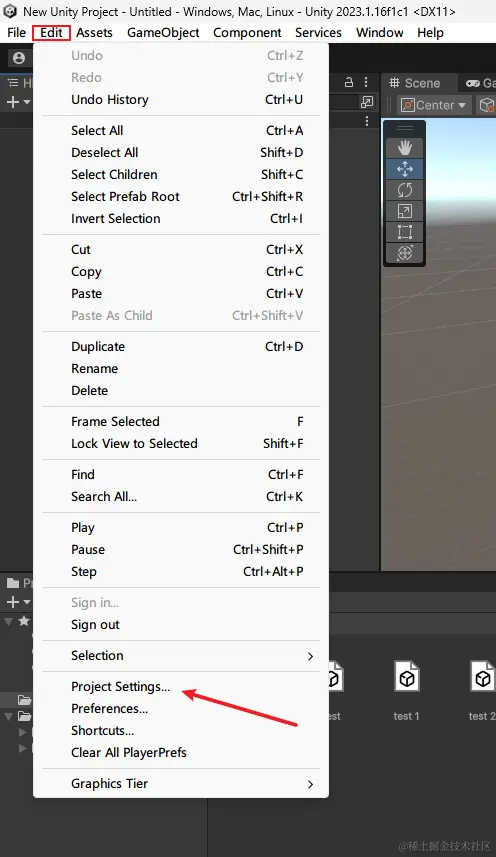This screenshot has width=496, height=857.
Task: Open the Graphics Tier submenu
Action: coord(181,784)
